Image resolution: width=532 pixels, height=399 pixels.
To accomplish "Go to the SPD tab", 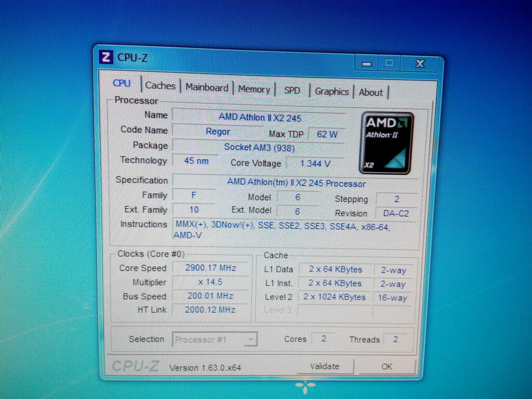I will click(x=292, y=90).
